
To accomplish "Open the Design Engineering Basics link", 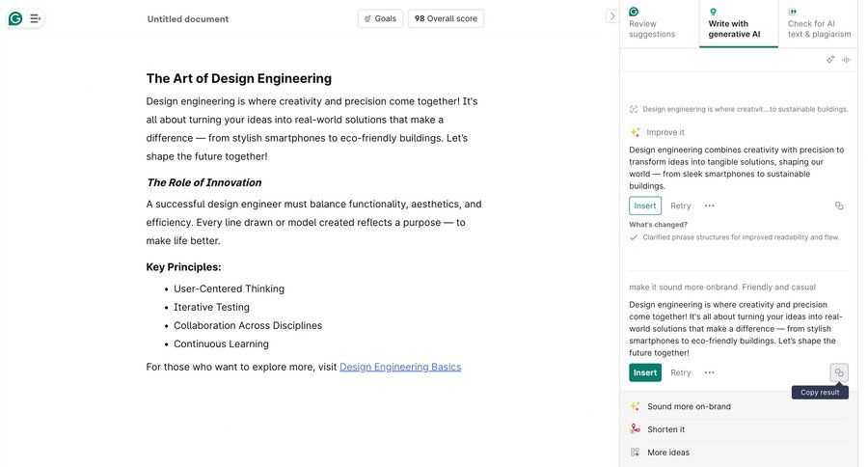I will (x=400, y=367).
